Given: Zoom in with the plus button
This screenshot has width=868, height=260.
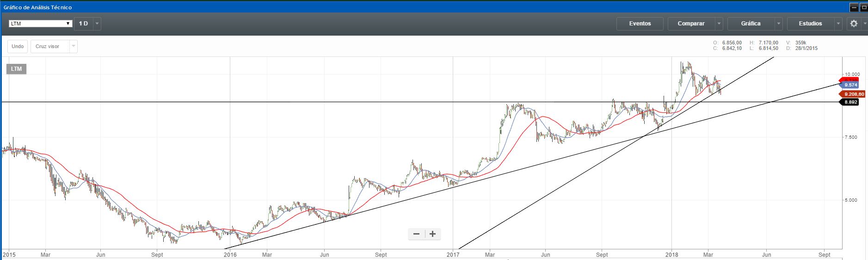Looking at the screenshot, I should tap(433, 234).
